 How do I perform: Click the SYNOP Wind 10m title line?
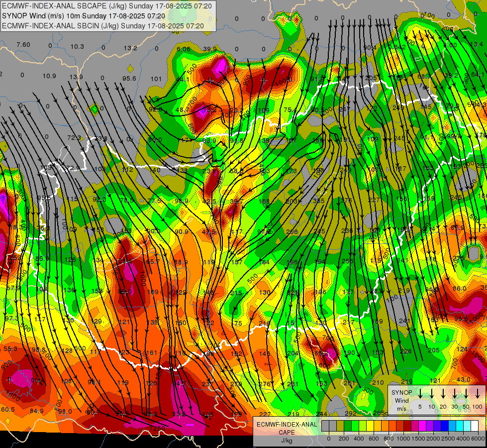coord(84,16)
